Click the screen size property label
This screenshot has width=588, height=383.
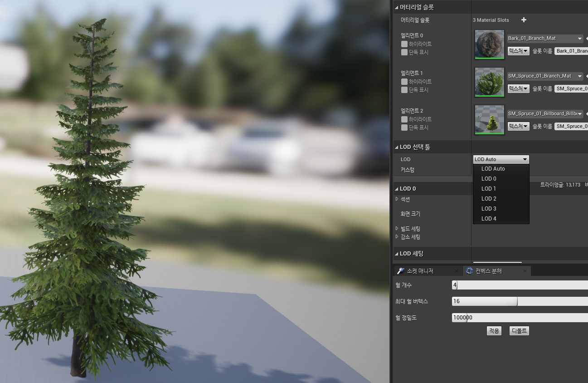(x=410, y=214)
